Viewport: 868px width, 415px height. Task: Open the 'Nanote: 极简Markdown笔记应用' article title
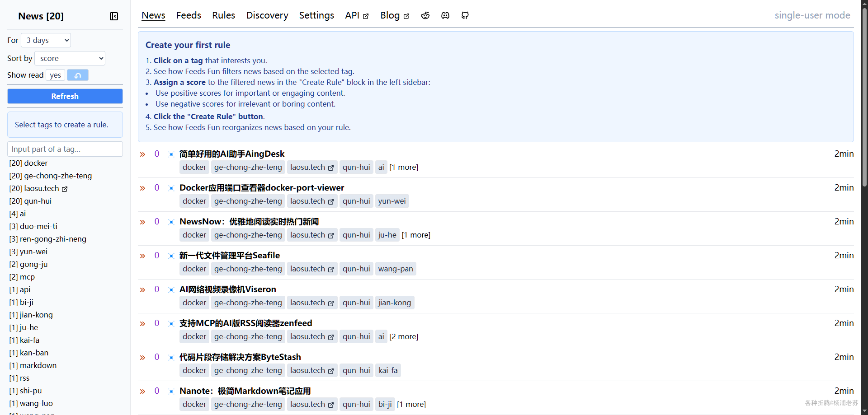coord(245,391)
